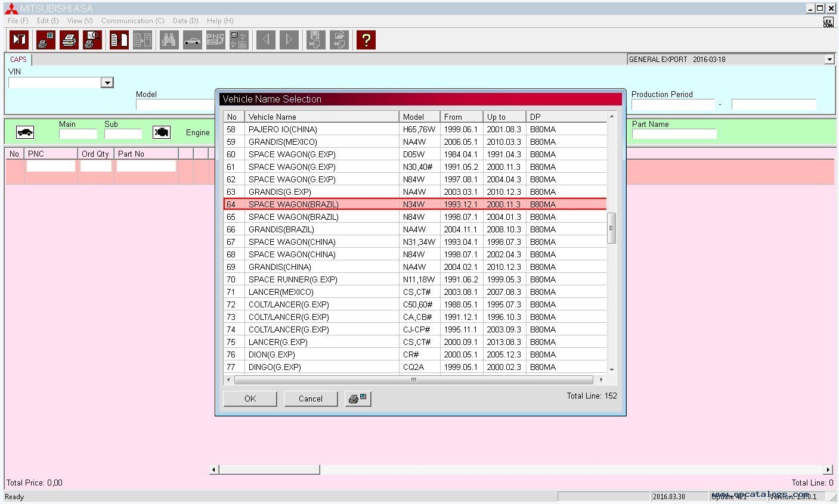The width and height of the screenshot is (839, 504).
Task: Click the greyed car toolbar icon
Action: (192, 40)
